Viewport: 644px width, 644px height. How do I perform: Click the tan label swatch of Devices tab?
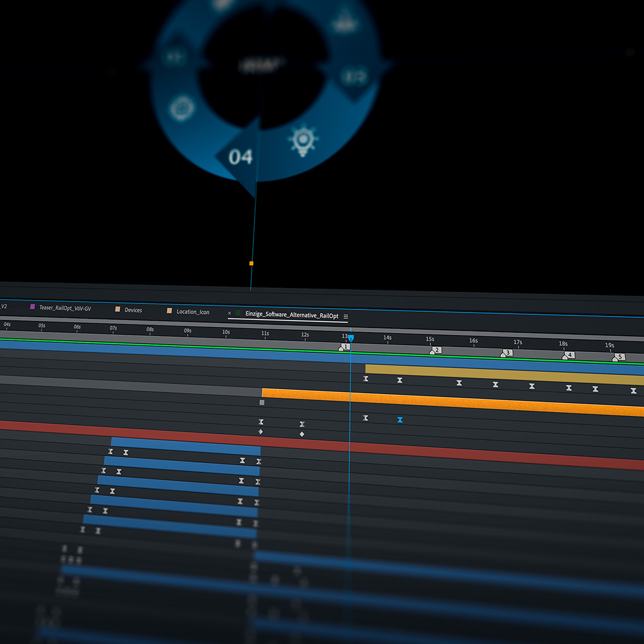click(117, 309)
